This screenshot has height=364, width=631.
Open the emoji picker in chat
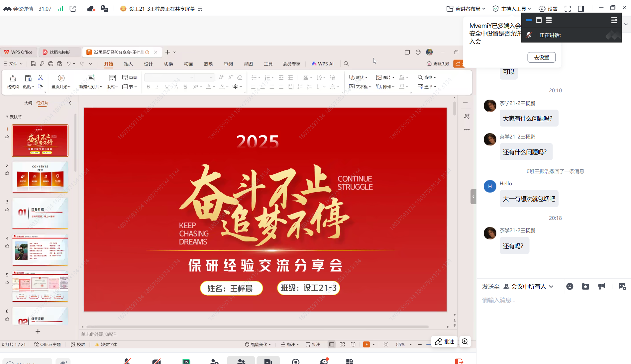[x=570, y=286]
